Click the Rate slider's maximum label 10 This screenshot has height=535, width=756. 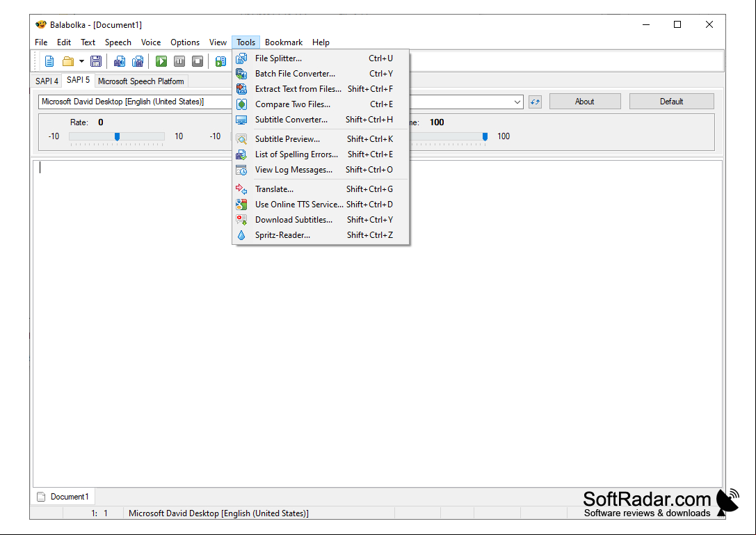point(179,136)
